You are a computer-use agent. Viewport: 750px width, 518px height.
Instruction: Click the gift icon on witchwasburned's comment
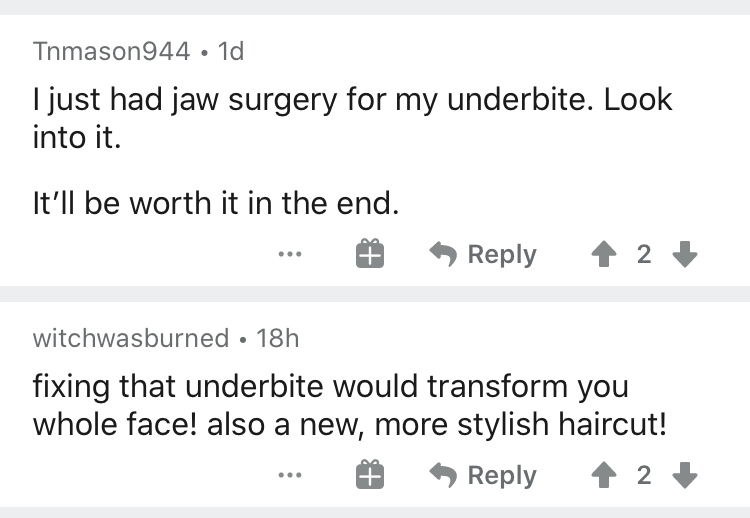pos(368,476)
